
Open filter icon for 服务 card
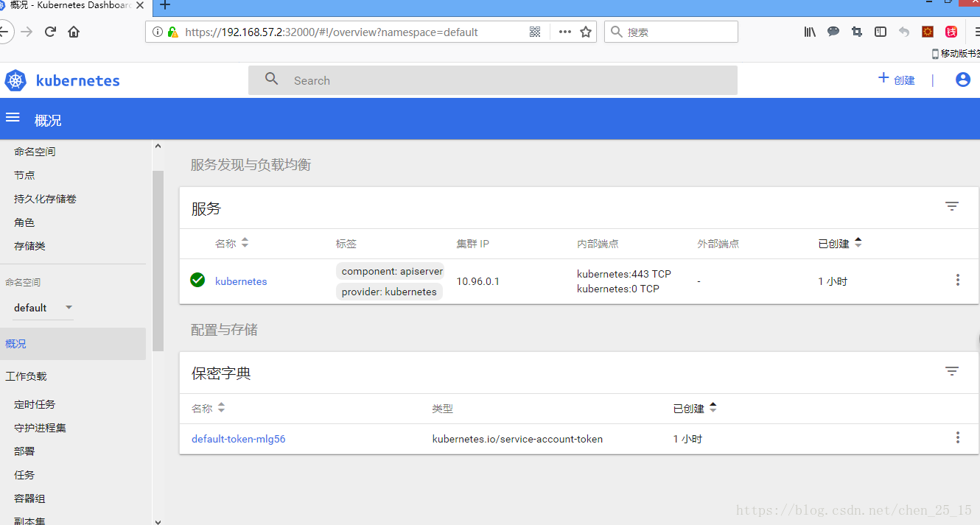click(x=952, y=206)
